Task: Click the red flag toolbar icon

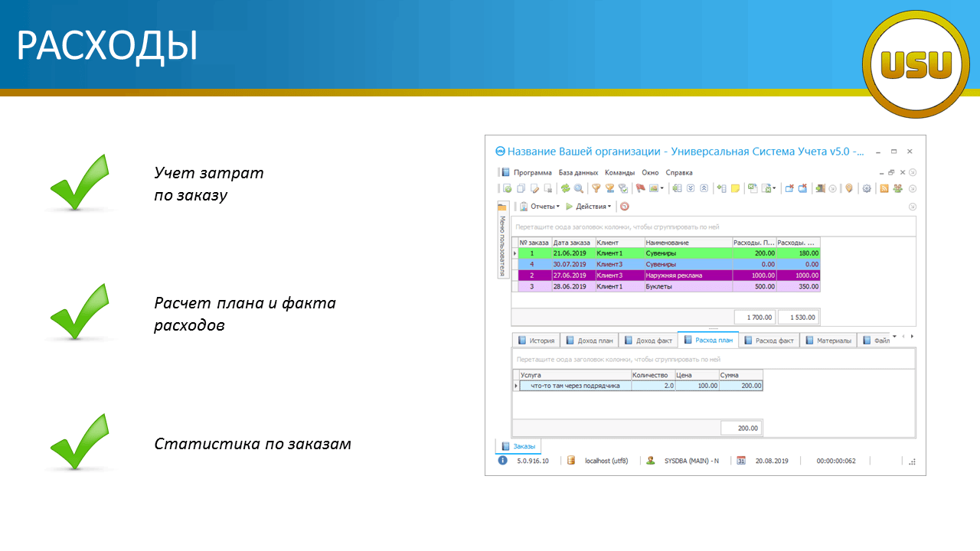Action: [640, 189]
